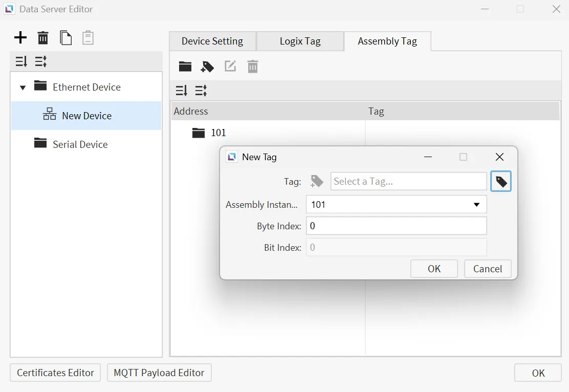Click the new folder icon in Assembly Tag toolbar

point(185,67)
